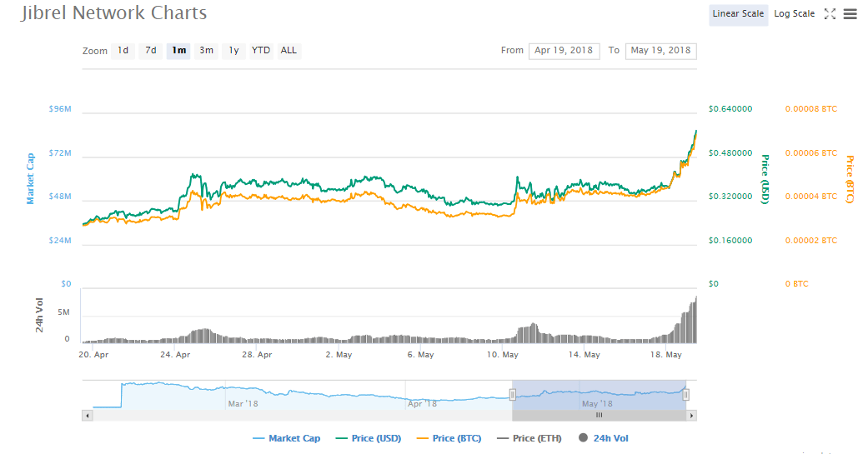The width and height of the screenshot is (868, 454).
Task: Click the navigator right scroll arrow
Action: click(692, 415)
